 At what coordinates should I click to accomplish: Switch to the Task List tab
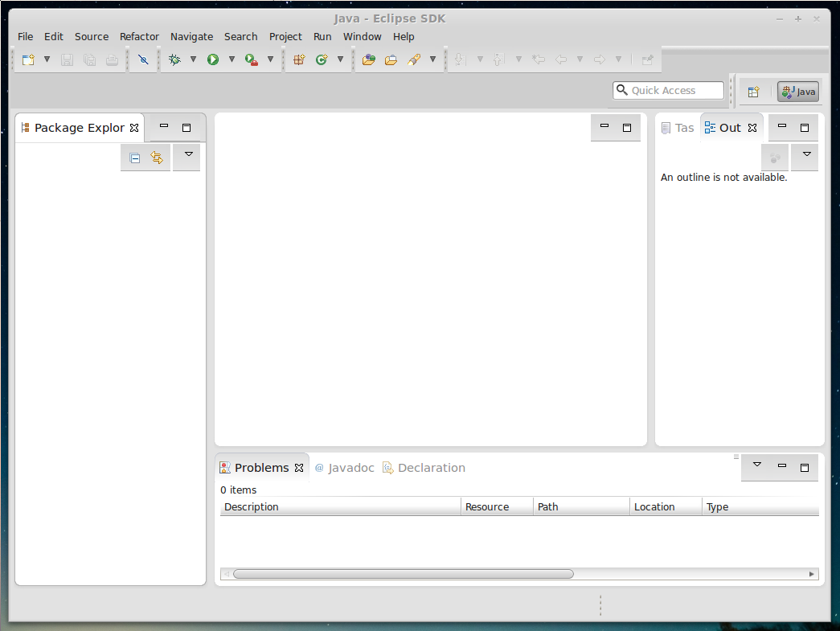(678, 128)
